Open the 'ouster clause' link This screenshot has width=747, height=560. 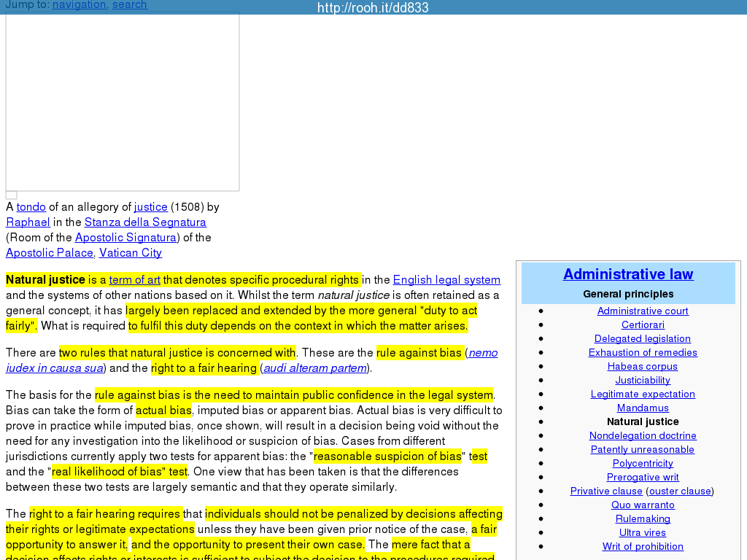(x=680, y=491)
